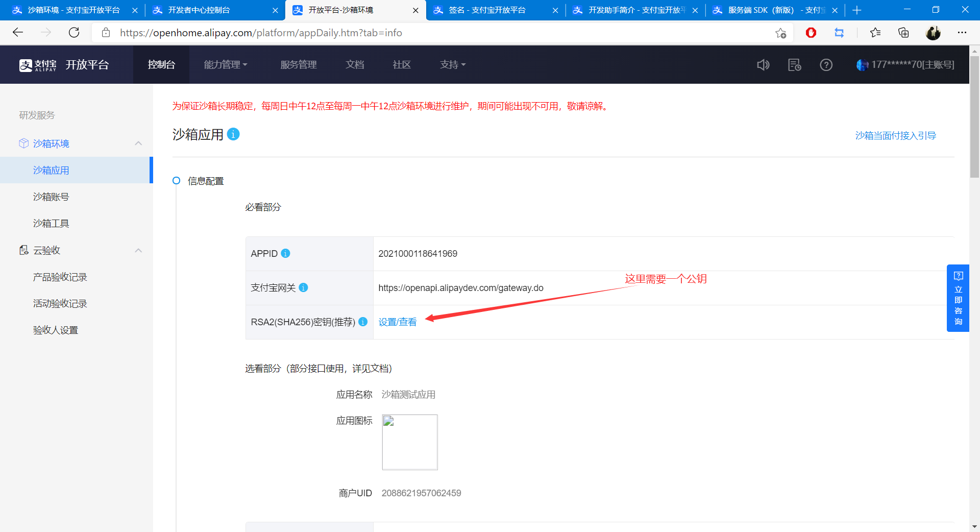This screenshot has height=532, width=980.
Task: Collapse the 沙箱环境 sidebar section
Action: coord(138,143)
